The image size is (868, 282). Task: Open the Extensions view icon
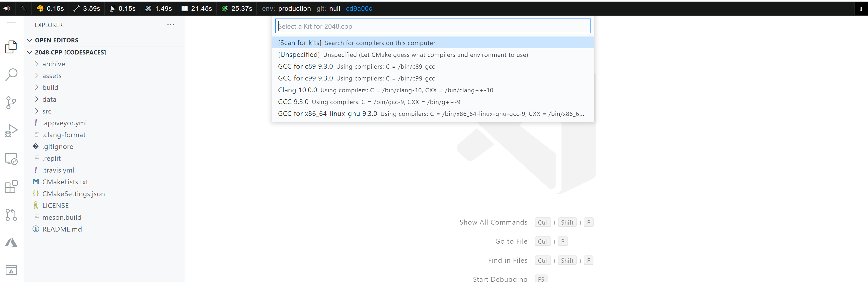pyautogui.click(x=12, y=187)
